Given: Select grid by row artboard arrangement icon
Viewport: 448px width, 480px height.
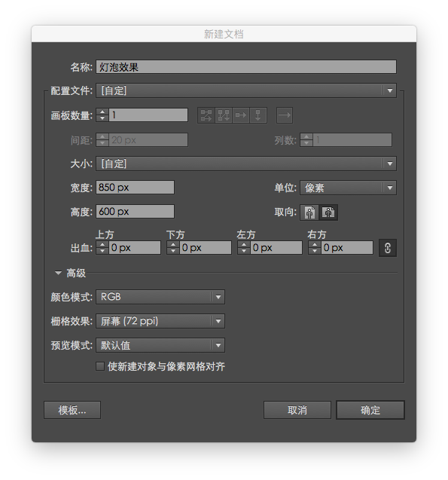Looking at the screenshot, I should tap(206, 115).
